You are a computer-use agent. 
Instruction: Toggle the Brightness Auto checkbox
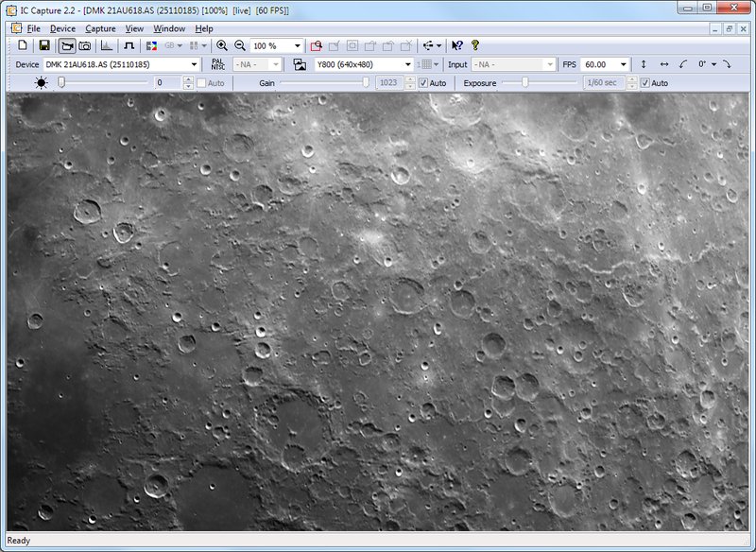pyautogui.click(x=201, y=83)
